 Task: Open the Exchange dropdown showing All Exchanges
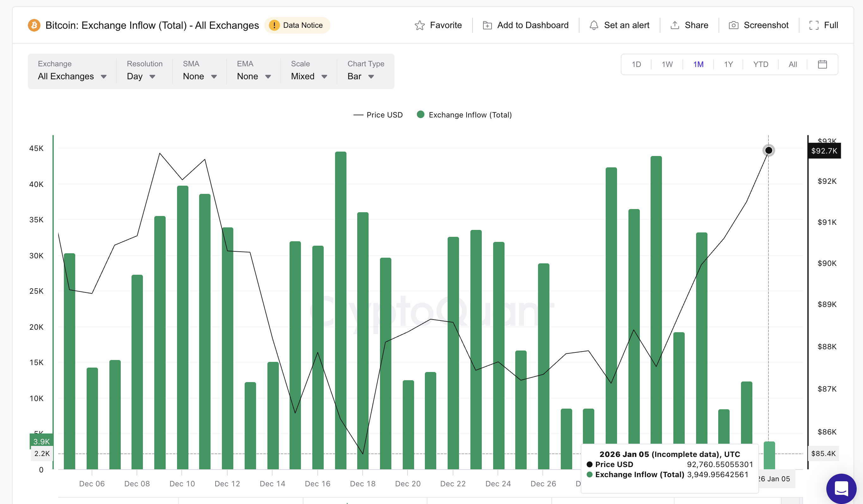[x=71, y=76]
